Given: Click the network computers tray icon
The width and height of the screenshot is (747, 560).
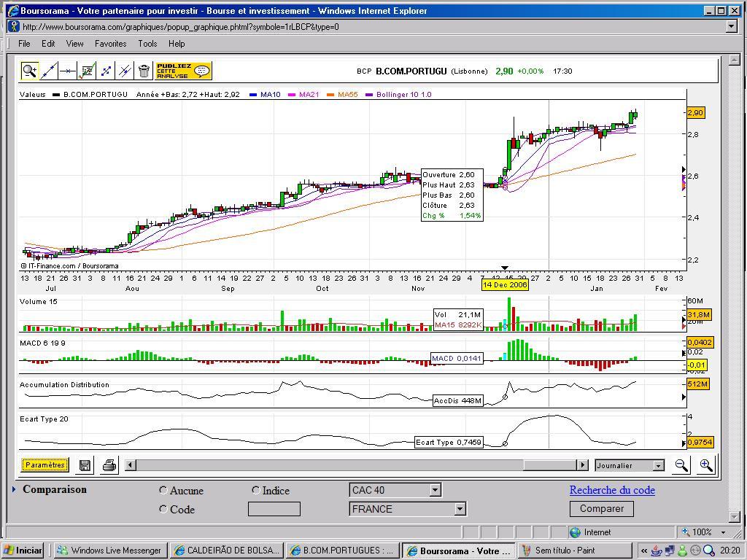Looking at the screenshot, I should [670, 551].
